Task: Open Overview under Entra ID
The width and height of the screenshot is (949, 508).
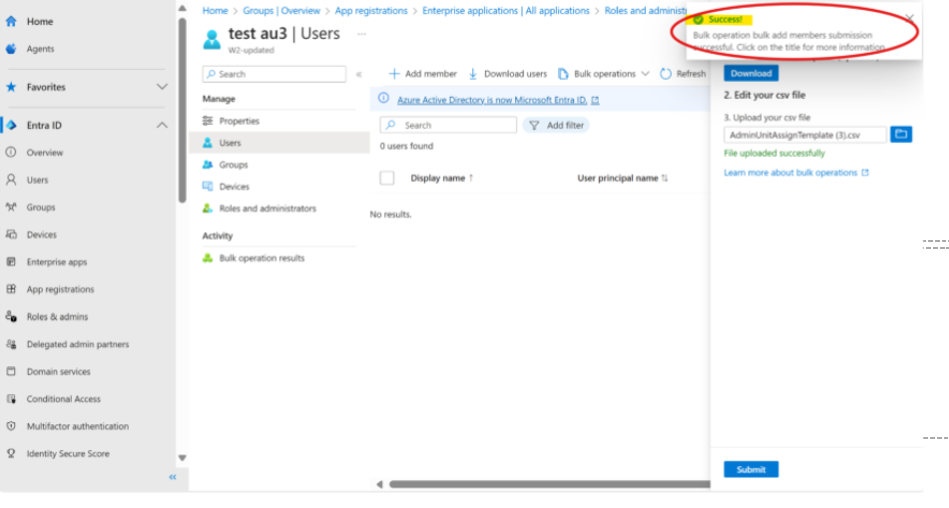Action: [x=44, y=153]
